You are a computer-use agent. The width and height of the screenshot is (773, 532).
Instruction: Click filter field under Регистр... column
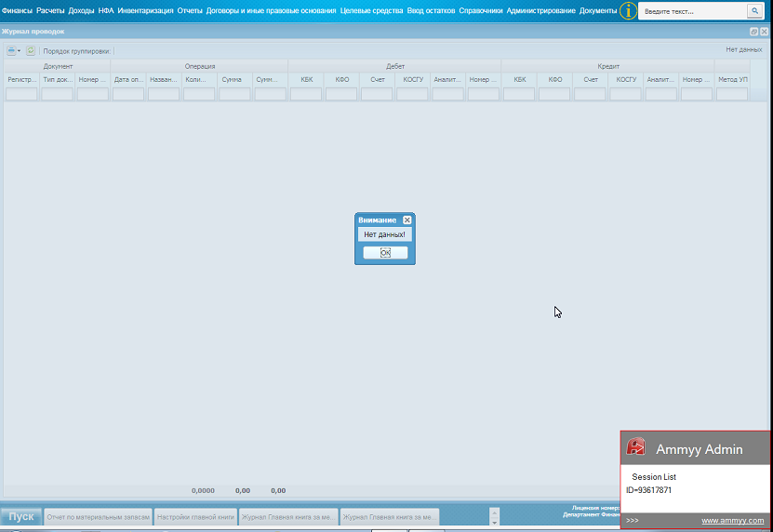click(21, 94)
